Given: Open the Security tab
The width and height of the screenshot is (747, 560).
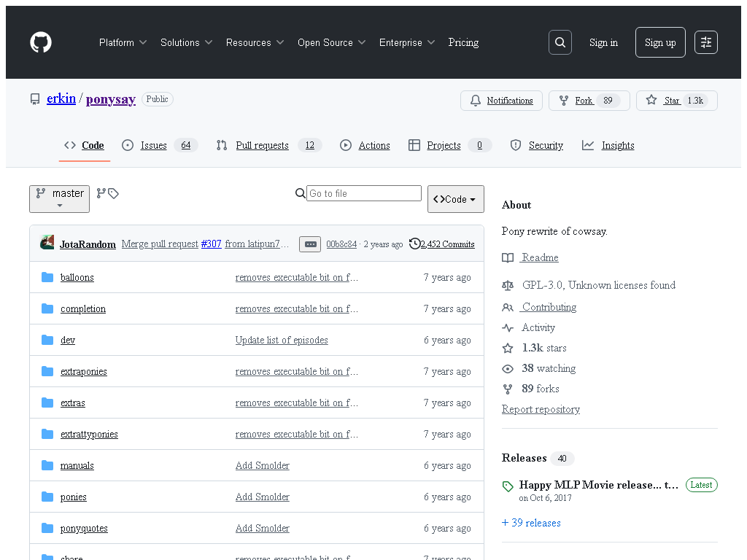Looking at the screenshot, I should coord(536,145).
